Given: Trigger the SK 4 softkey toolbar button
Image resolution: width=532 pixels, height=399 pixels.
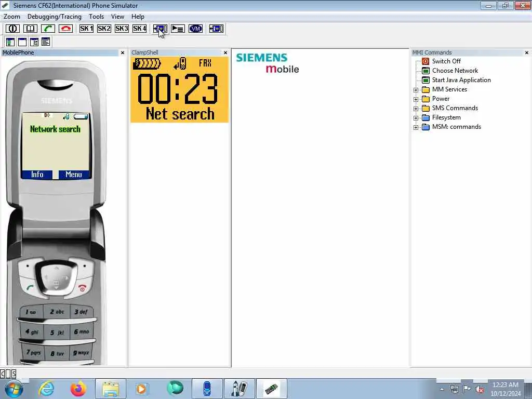Looking at the screenshot, I should point(139,29).
